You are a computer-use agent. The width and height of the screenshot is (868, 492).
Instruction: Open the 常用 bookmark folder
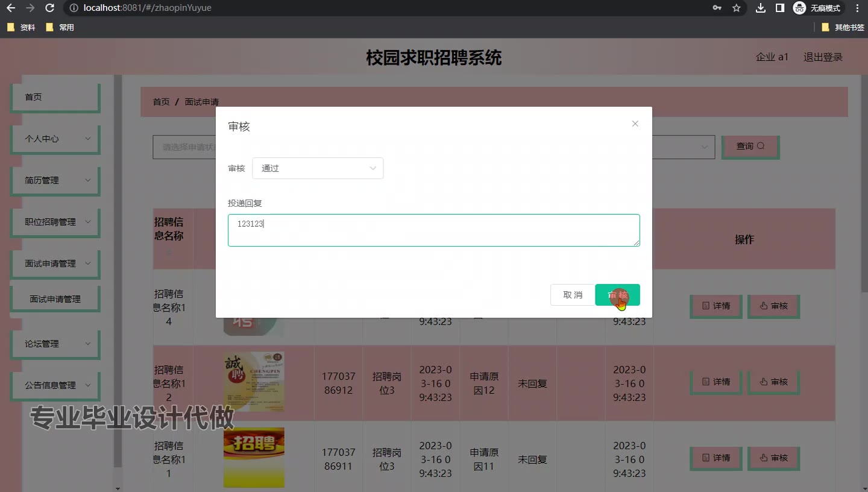click(x=60, y=27)
